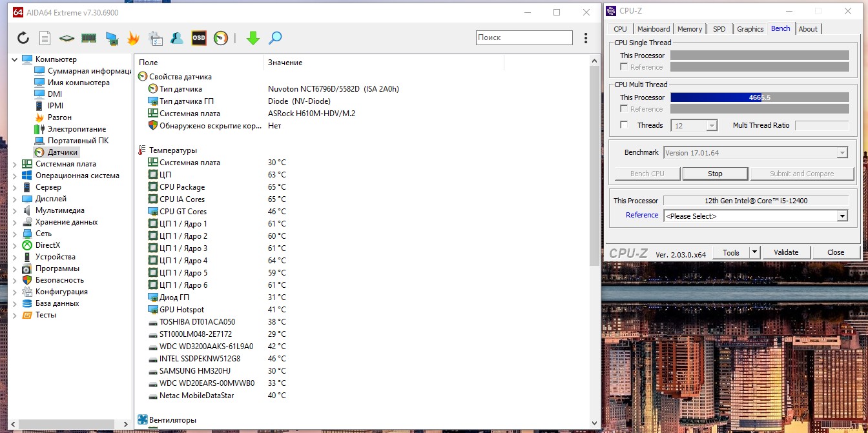Collapse the Компьютер tree node
This screenshot has width=868, height=433.
(x=15, y=59)
